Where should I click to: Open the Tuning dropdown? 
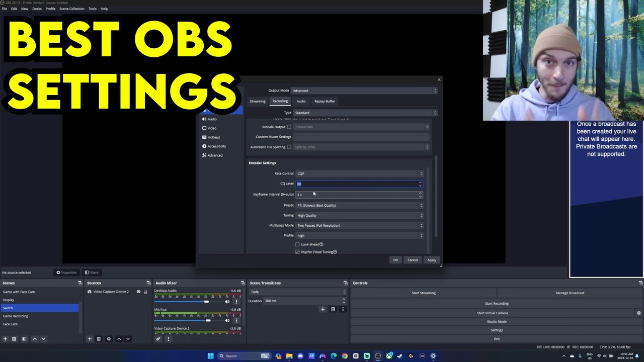pyautogui.click(x=360, y=215)
